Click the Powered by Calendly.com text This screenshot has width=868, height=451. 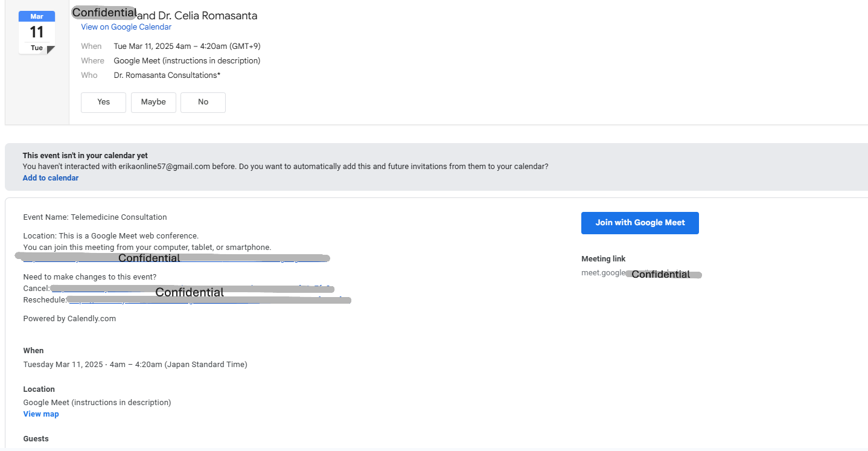coord(69,318)
